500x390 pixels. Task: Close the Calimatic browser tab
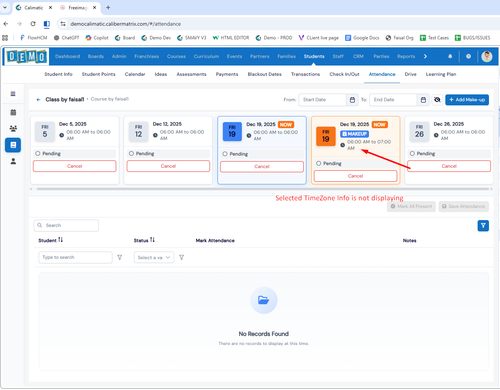pos(50,7)
